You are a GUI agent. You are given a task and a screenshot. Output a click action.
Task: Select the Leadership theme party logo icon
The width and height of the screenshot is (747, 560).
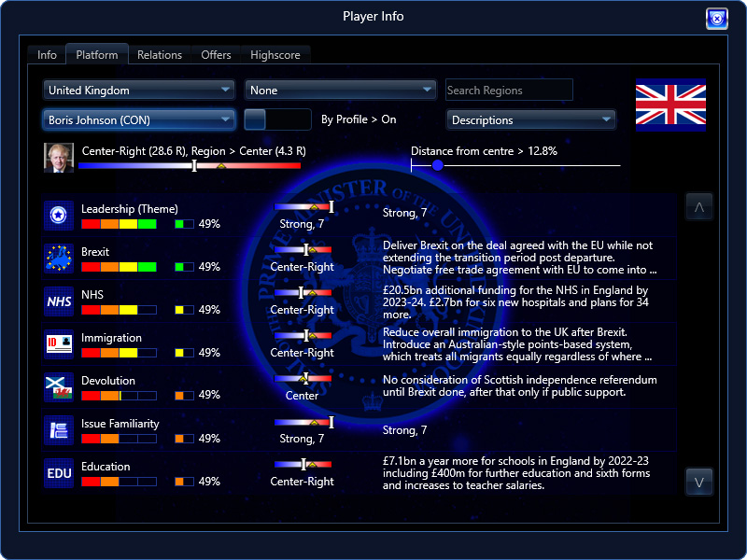58,217
